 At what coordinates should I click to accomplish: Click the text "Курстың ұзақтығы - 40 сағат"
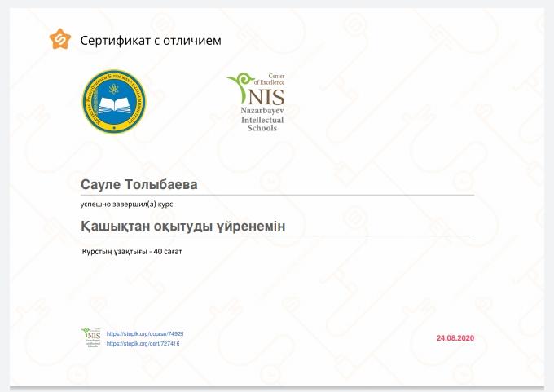point(132,252)
